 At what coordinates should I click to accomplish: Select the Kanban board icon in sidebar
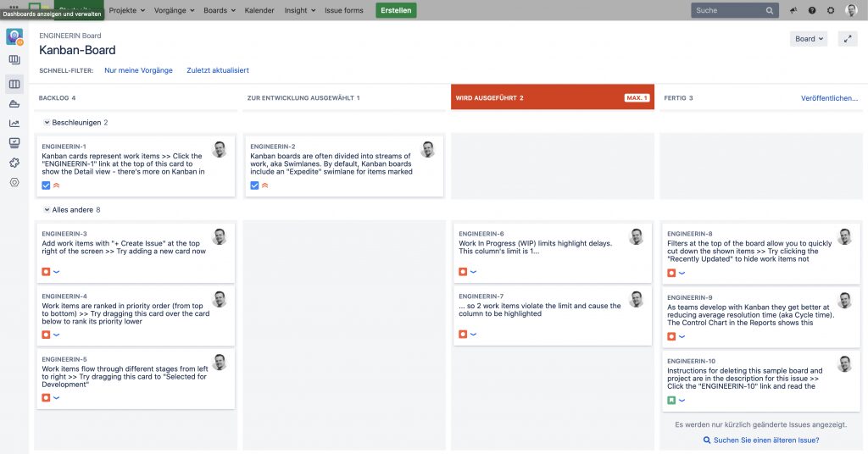coord(14,84)
